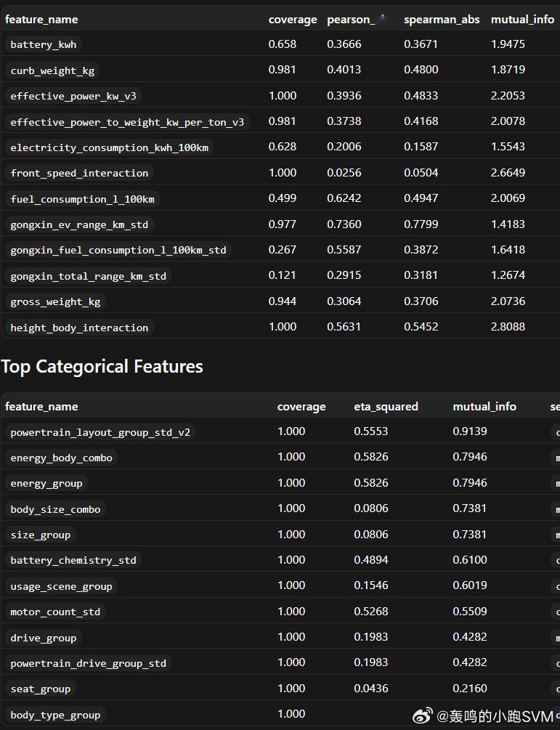Click the coverage value 0.267
The image size is (560, 730).
point(283,250)
